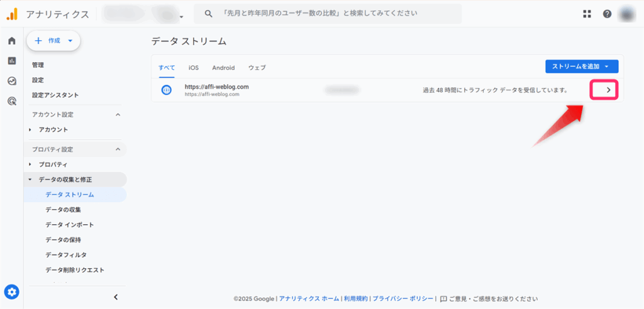Click the feedback icon in footer
Screen dimensions: 644x309
(x=443, y=299)
